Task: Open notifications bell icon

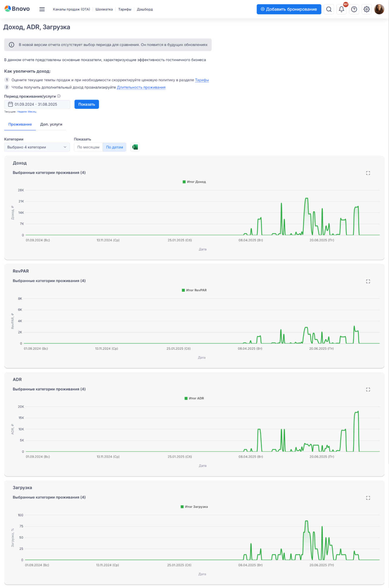Action: [x=341, y=9]
